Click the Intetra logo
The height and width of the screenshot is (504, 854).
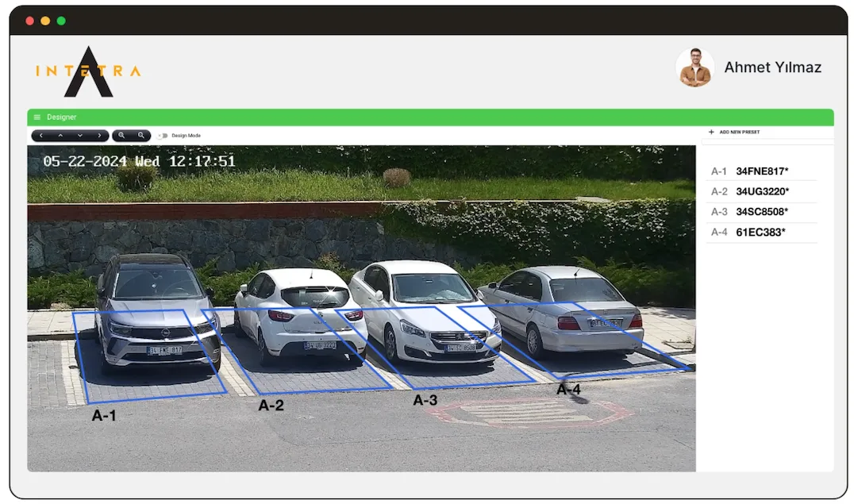(88, 71)
